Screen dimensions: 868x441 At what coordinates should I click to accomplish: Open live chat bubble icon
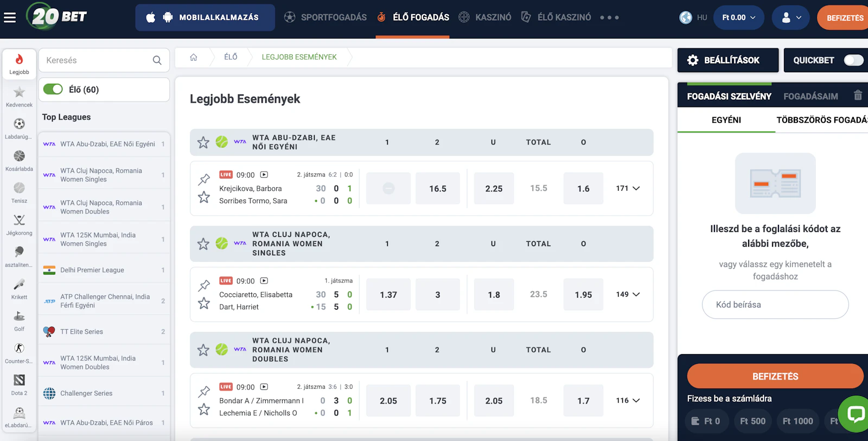pyautogui.click(x=856, y=414)
